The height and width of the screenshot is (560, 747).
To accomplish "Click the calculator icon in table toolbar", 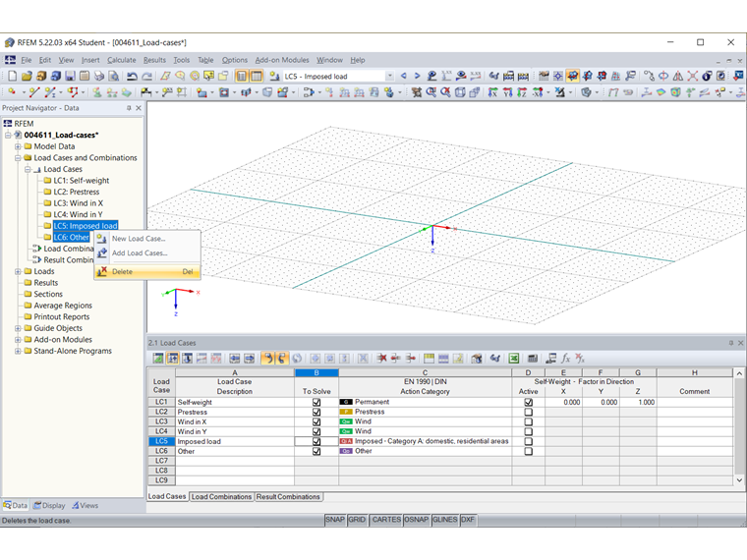I will (533, 358).
